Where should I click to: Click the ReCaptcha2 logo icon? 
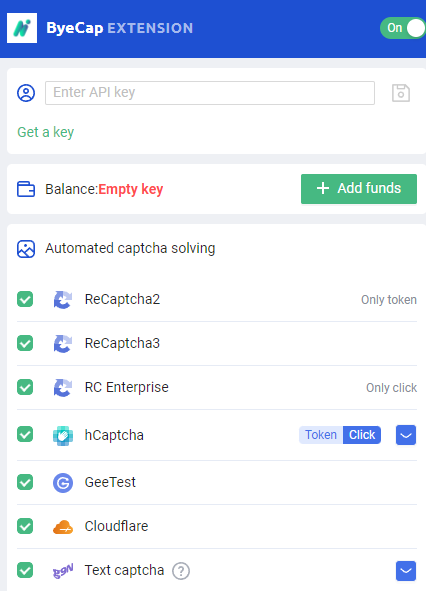(x=63, y=300)
